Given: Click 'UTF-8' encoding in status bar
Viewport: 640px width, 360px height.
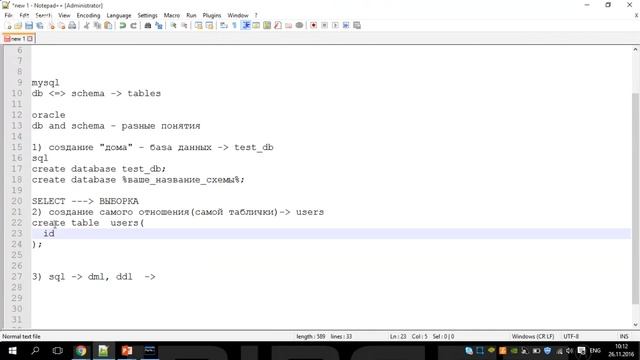Looking at the screenshot, I should [x=571, y=336].
